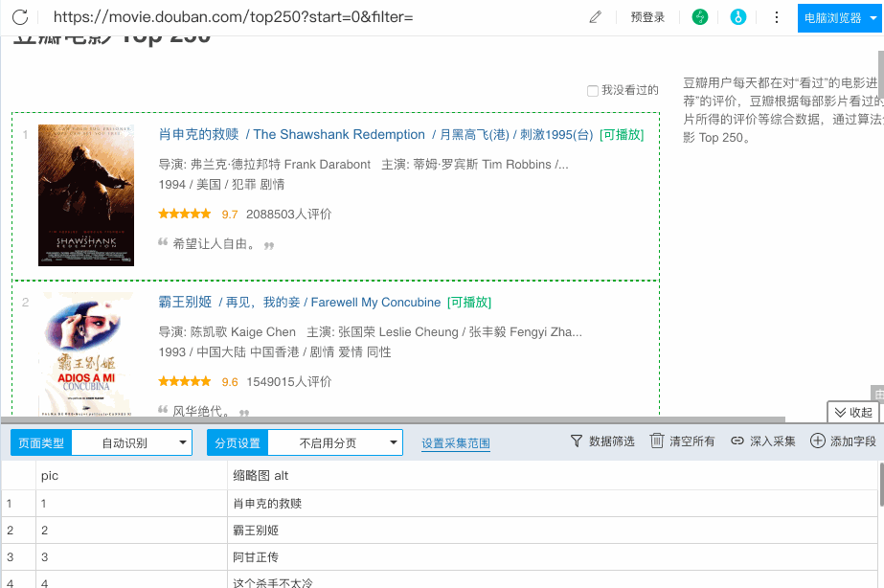Toggle the 我没看过的 checkbox

pyautogui.click(x=593, y=91)
